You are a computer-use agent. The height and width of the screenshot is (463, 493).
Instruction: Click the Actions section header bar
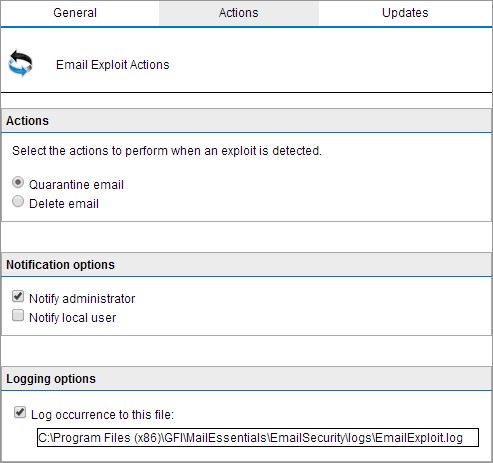[246, 120]
